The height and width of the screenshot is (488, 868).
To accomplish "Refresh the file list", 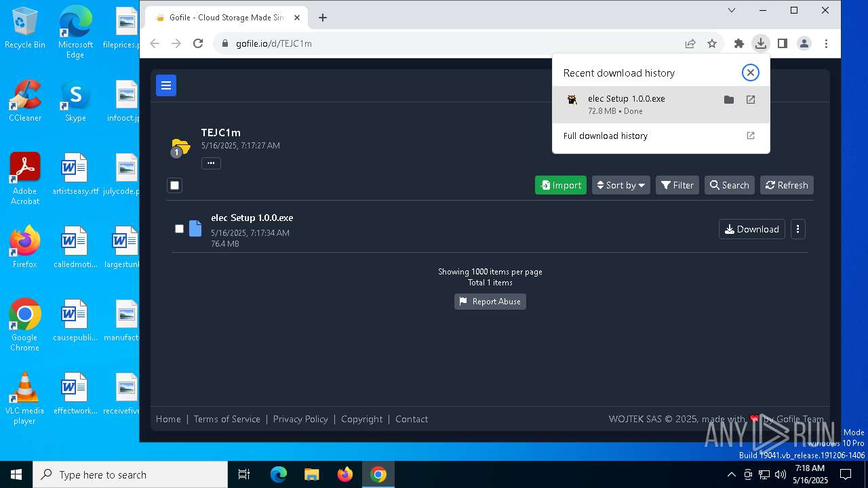I will pyautogui.click(x=787, y=185).
